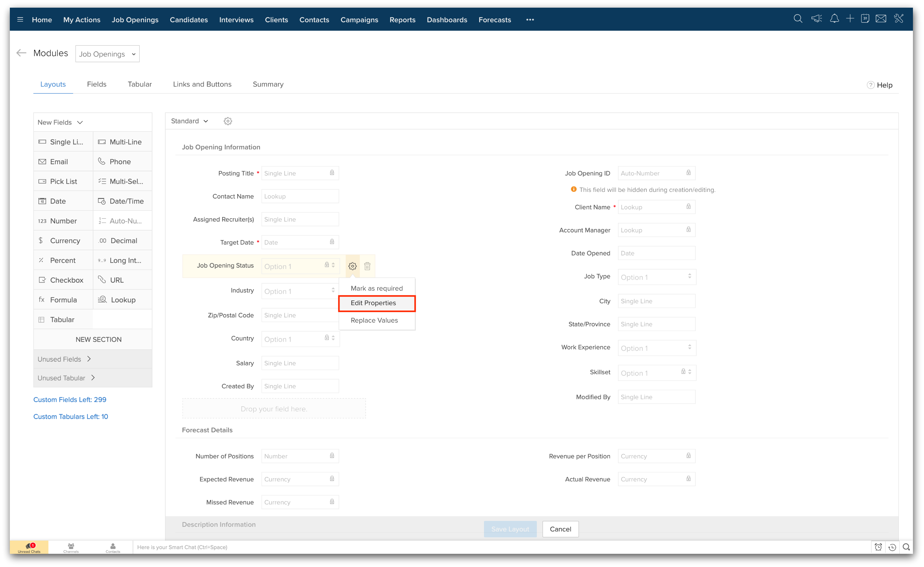
Task: Delete Job Opening Status field via trash icon
Action: (x=368, y=266)
